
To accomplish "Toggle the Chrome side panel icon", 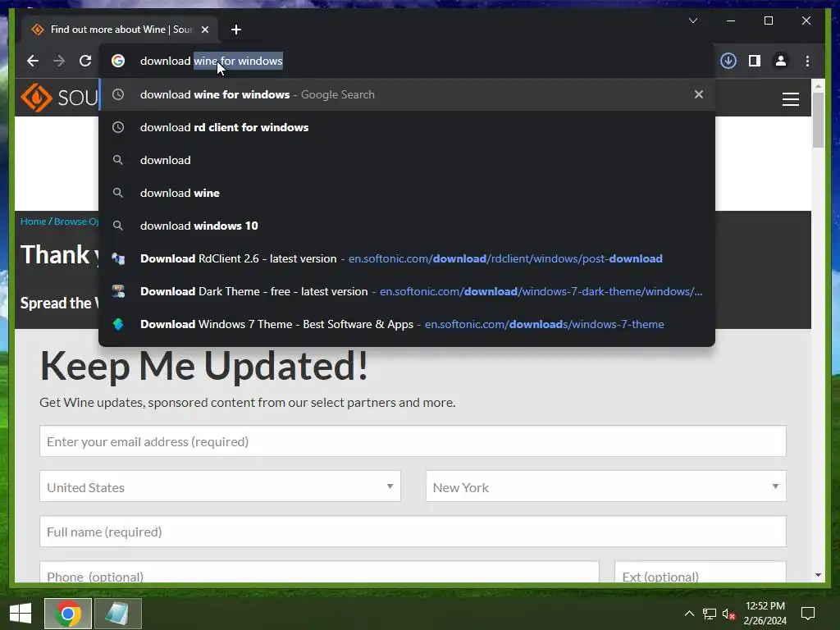I will point(755,61).
